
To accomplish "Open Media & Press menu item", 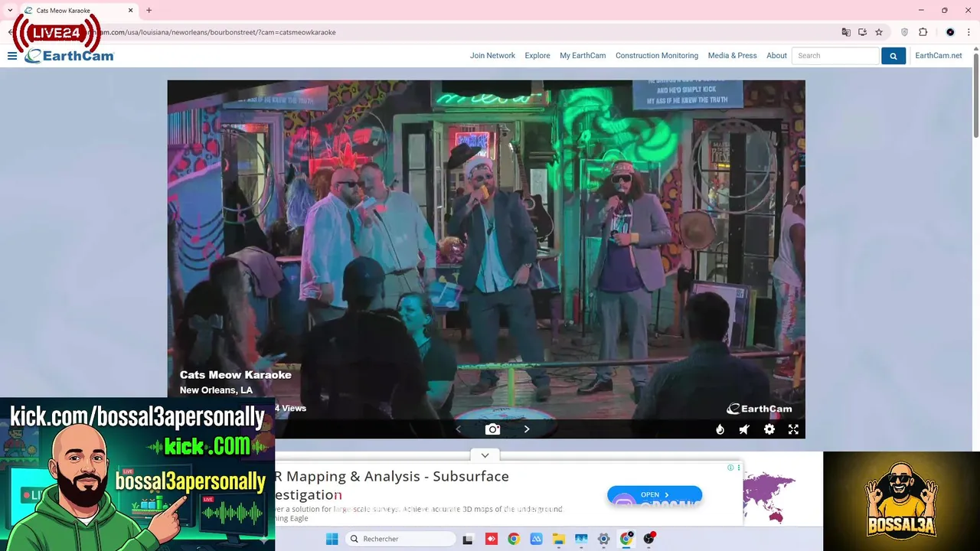I will click(732, 56).
